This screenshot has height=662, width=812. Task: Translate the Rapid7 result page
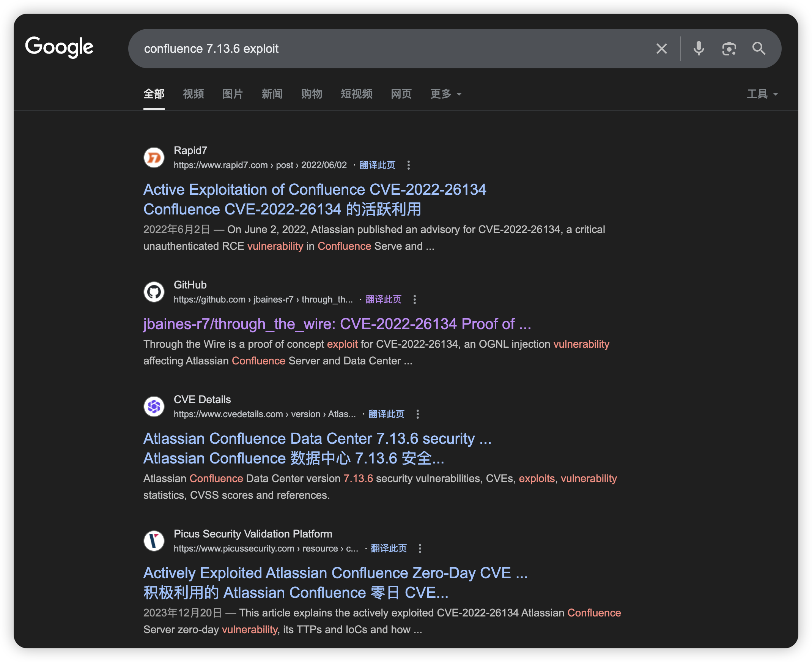378,165
